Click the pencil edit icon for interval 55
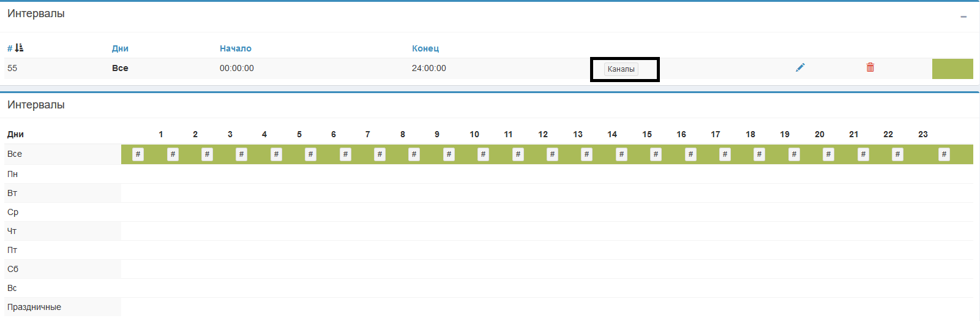Viewport: 980px width, 321px height. (800, 67)
